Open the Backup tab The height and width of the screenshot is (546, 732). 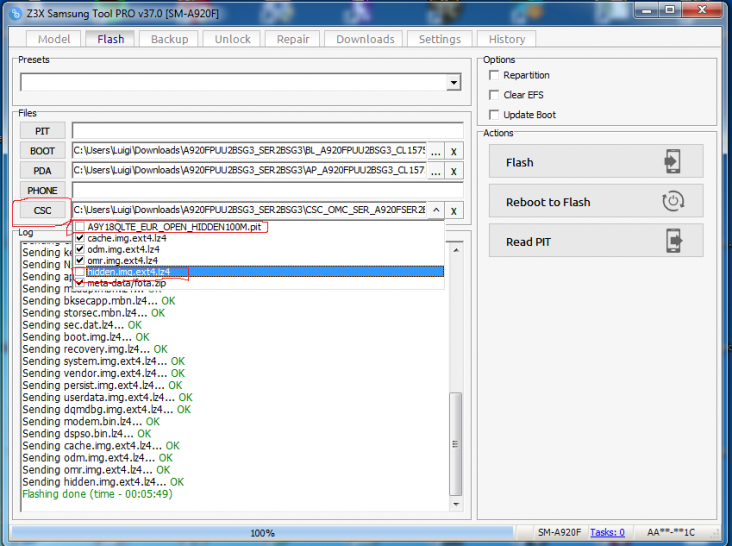[169, 39]
